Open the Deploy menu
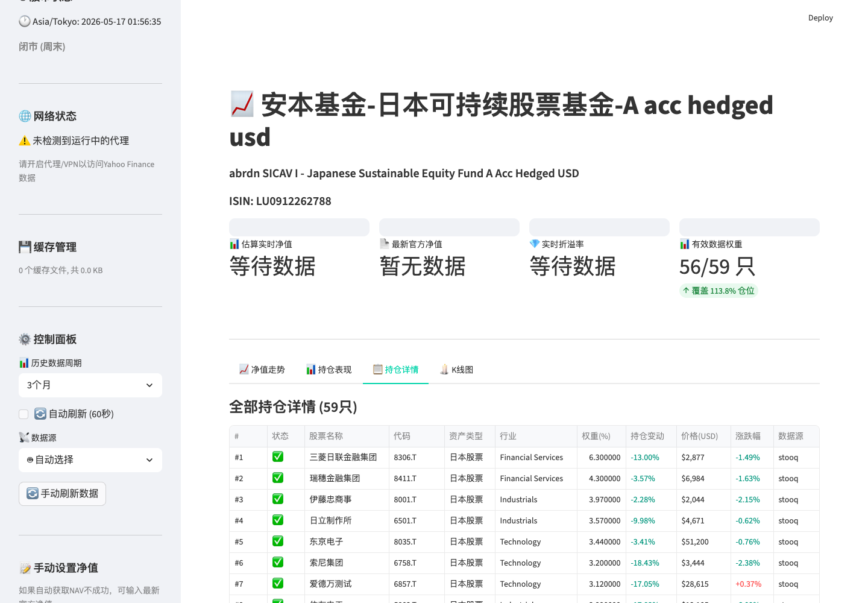 (x=820, y=18)
